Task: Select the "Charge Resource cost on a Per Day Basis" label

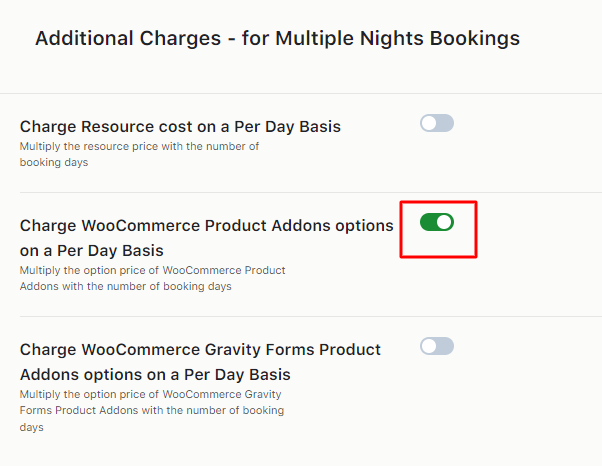Action: [180, 127]
